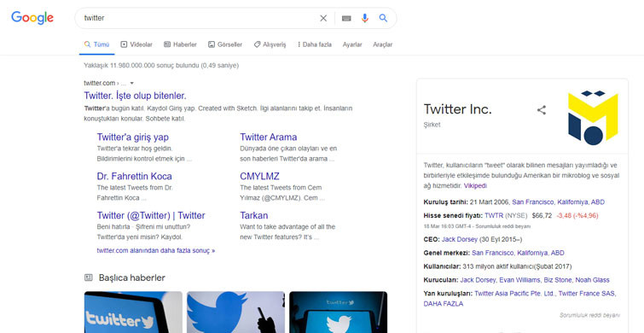The width and height of the screenshot is (644, 333).
Task: Open the 'Twitter. İşte olup bitenler.' result
Action: click(135, 96)
